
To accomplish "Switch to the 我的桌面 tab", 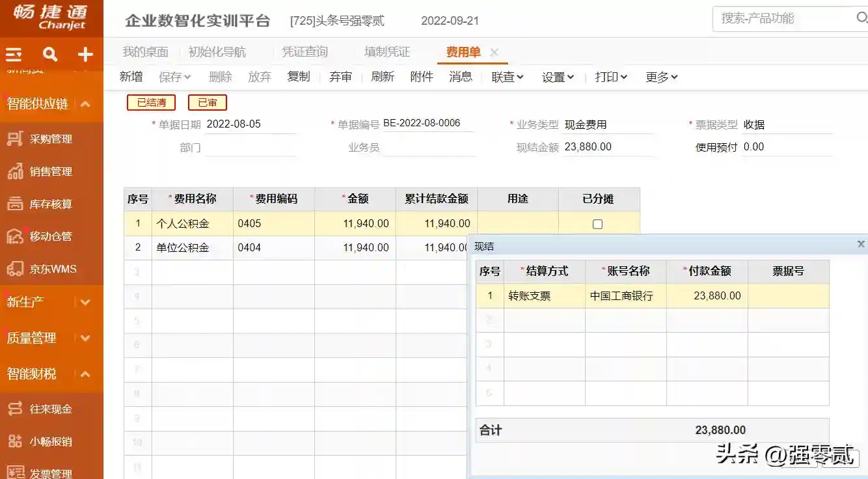I will click(x=145, y=52).
